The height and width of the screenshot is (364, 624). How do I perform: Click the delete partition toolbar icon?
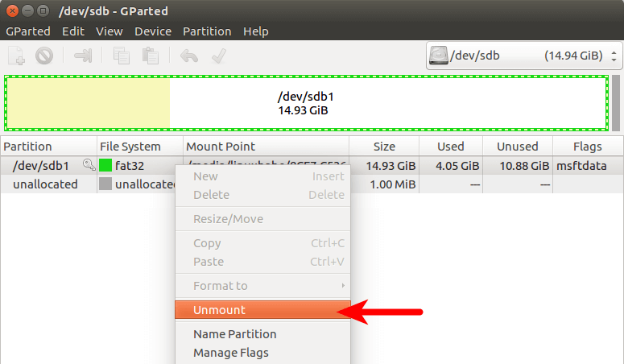[x=43, y=56]
